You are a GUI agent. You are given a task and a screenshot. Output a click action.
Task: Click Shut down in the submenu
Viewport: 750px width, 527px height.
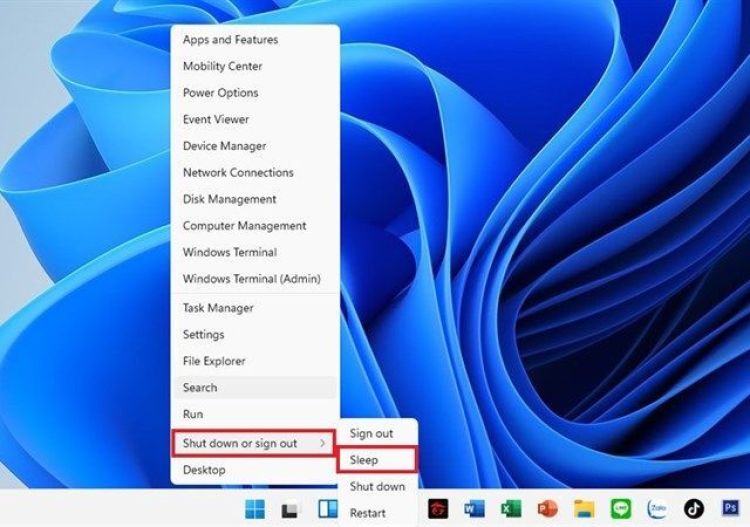coord(376,486)
